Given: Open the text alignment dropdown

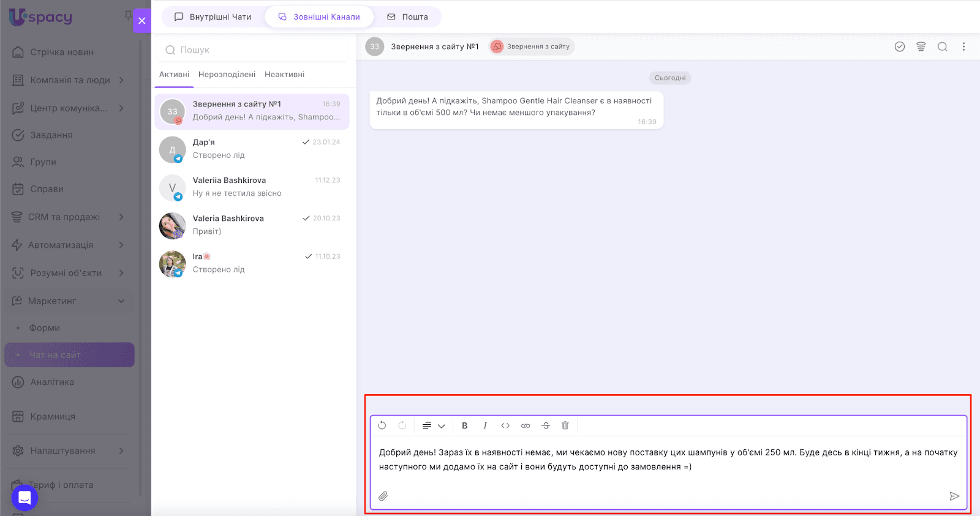Looking at the screenshot, I should pos(434,425).
